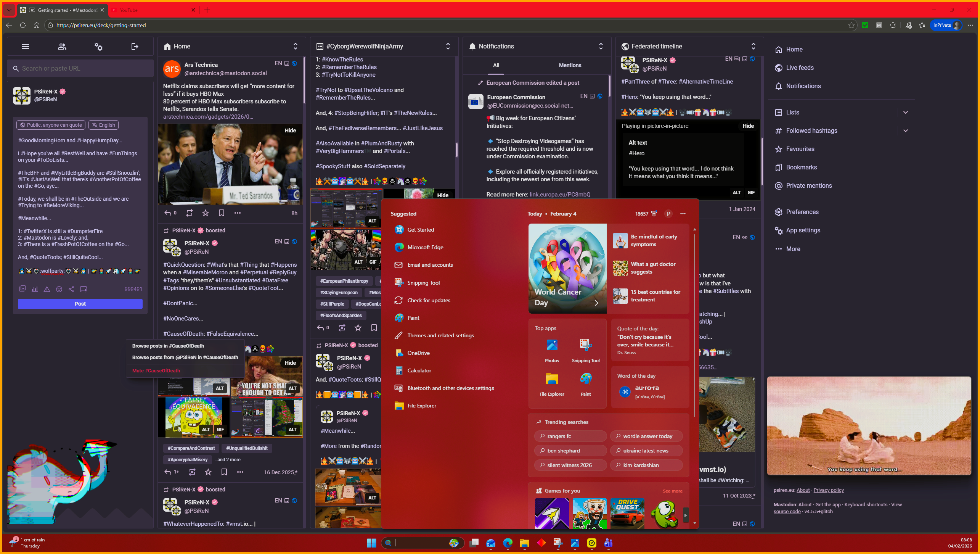
Task: Click the widgets panel vertical scrollbar
Action: pyautogui.click(x=694, y=324)
